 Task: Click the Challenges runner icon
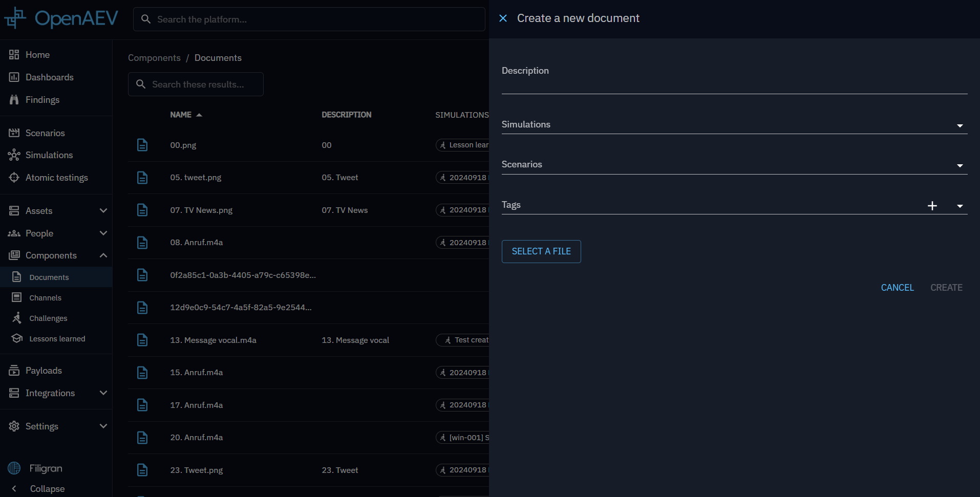pos(17,318)
